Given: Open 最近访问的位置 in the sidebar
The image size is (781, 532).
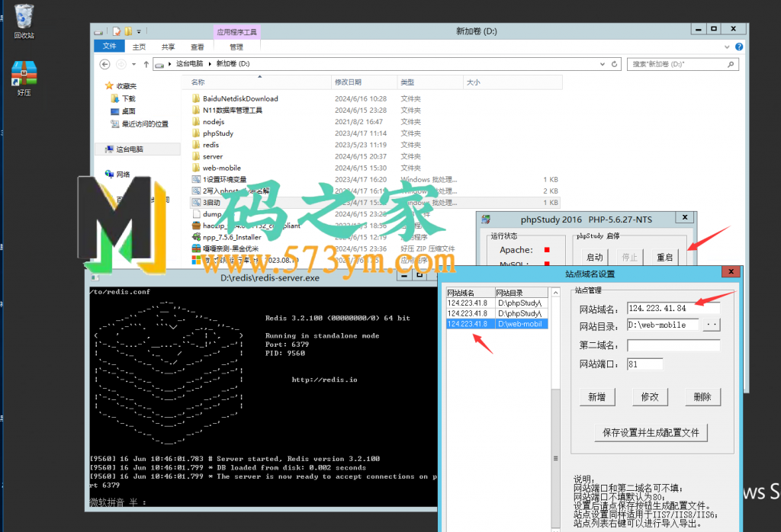Looking at the screenshot, I should 140,124.
